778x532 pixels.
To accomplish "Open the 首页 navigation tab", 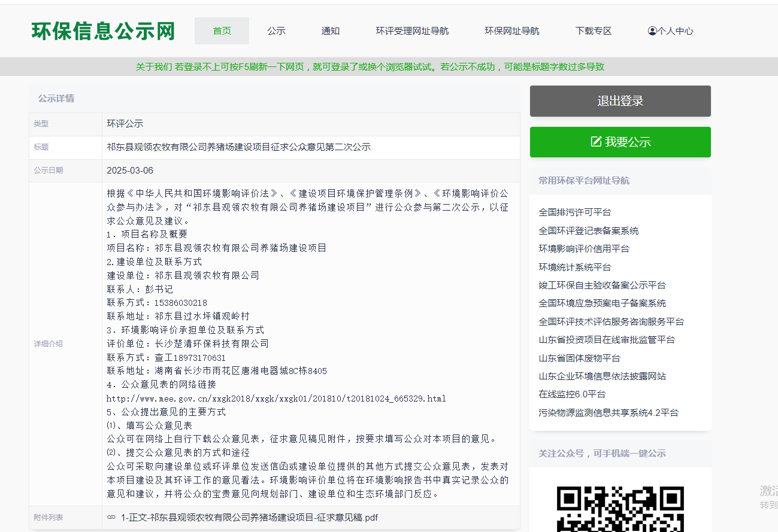I will [x=222, y=31].
